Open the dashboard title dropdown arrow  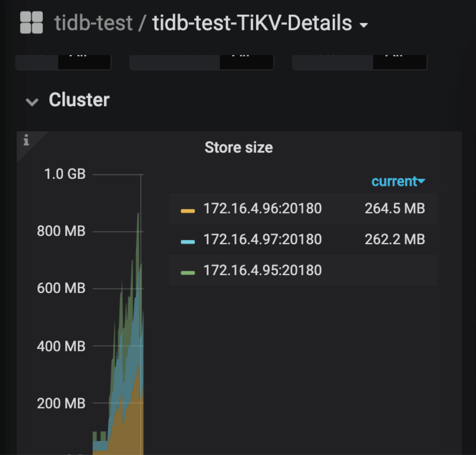tap(363, 25)
